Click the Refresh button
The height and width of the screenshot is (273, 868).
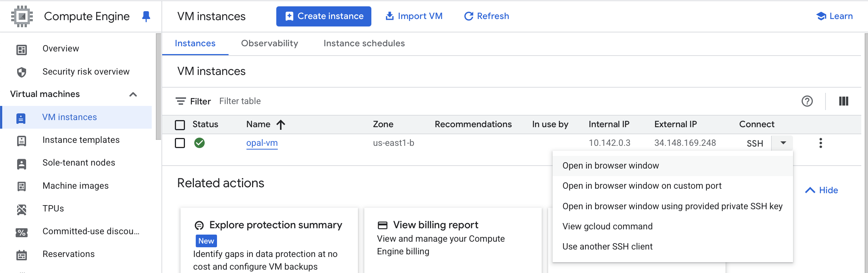coord(487,16)
